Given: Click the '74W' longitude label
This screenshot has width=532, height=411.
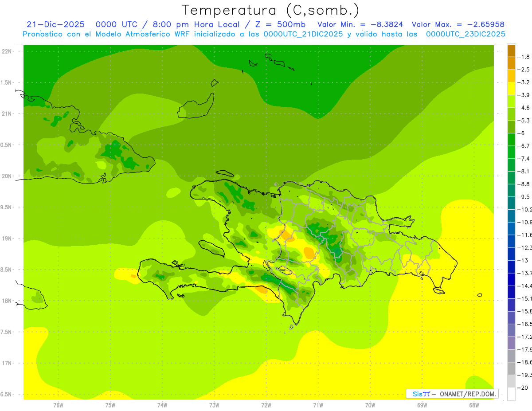Looking at the screenshot, I should tap(162, 405).
